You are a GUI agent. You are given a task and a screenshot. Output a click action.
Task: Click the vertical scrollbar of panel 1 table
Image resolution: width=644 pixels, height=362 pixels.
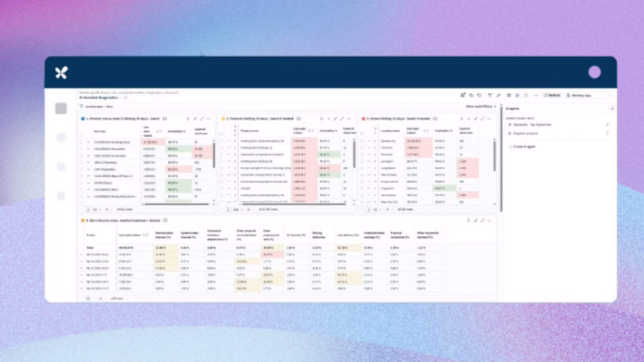click(x=214, y=155)
